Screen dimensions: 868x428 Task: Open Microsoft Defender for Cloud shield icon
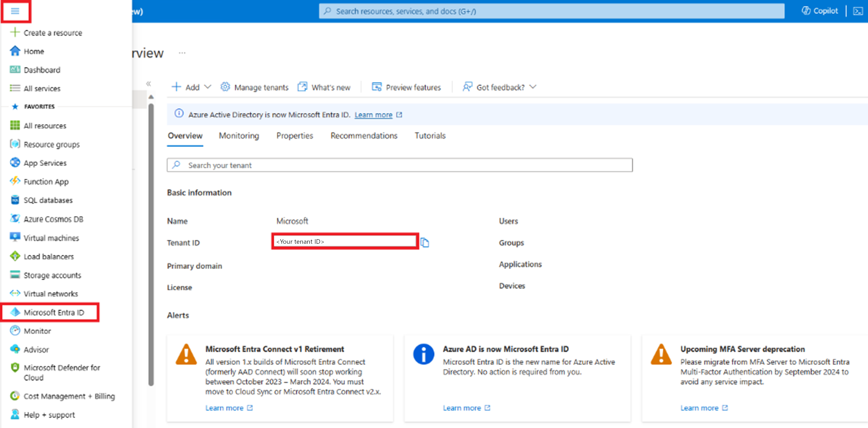15,367
